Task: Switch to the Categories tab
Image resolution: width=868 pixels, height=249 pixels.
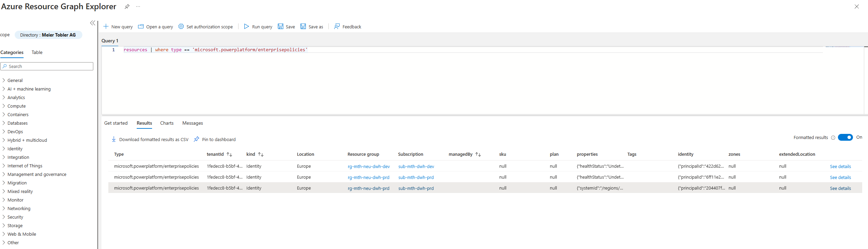Action: pos(12,52)
